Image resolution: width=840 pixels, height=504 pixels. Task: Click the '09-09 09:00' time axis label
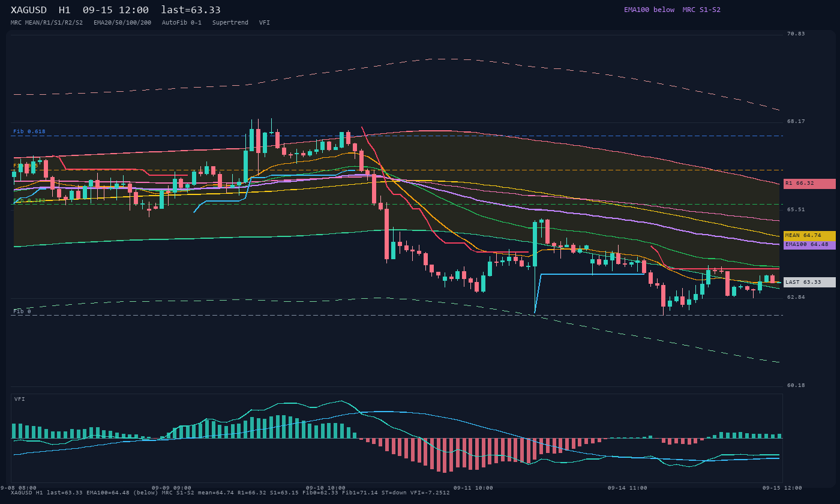coord(172,488)
